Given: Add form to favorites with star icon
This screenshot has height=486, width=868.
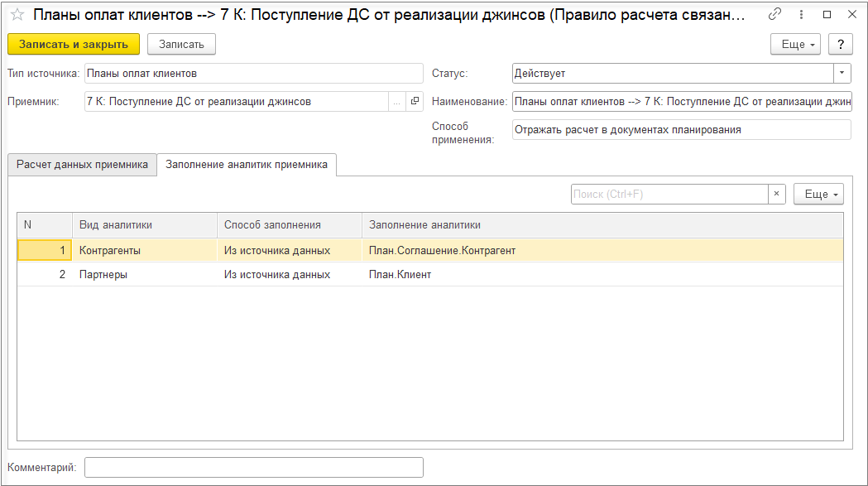Looking at the screenshot, I should click(x=17, y=15).
